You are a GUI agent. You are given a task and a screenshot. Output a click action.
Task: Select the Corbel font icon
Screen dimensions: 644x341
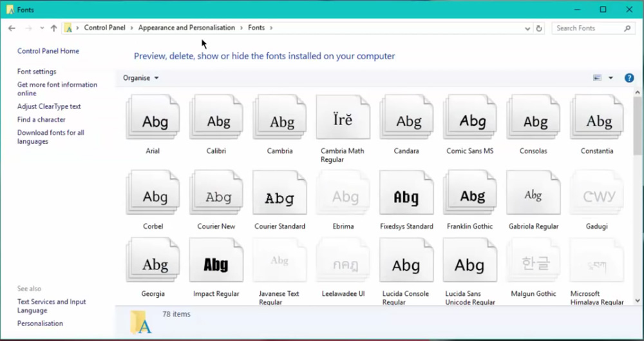coord(153,193)
